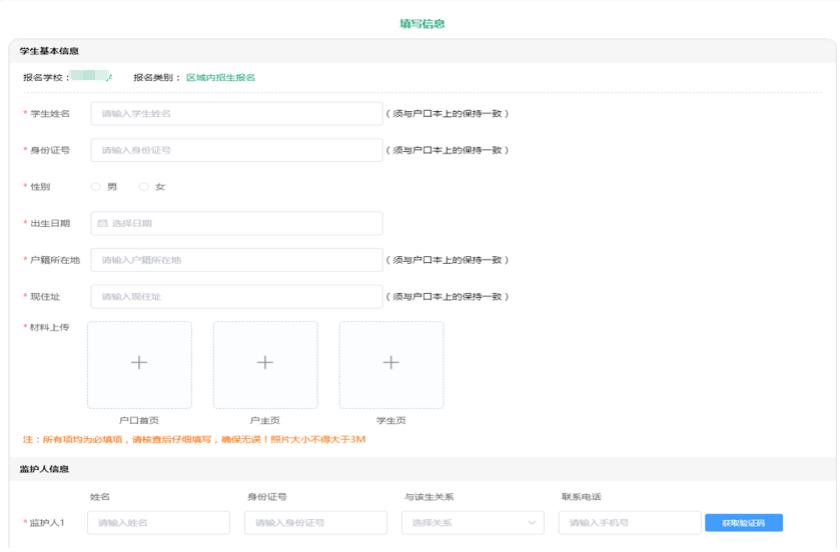
Task: Upload image in the 户主页 box
Action: tap(265, 365)
